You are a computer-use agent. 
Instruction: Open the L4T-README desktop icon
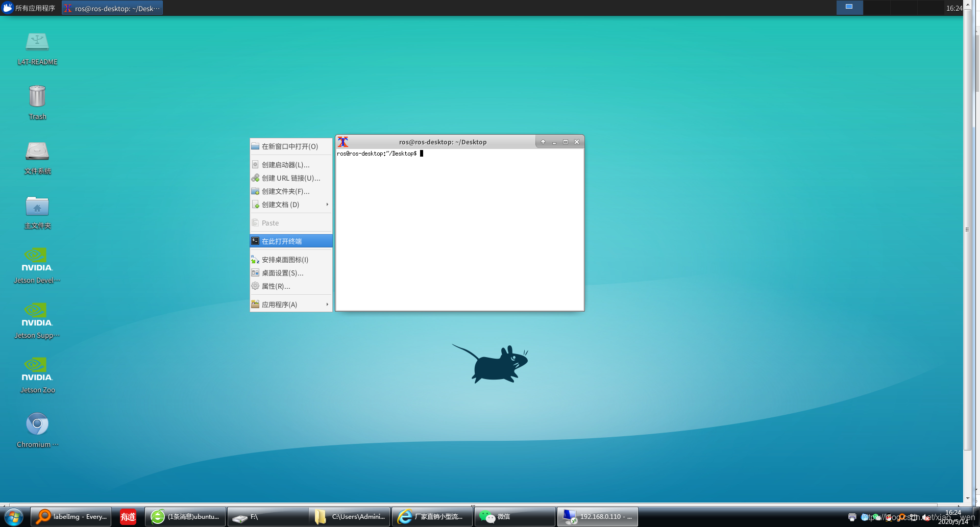click(x=37, y=48)
